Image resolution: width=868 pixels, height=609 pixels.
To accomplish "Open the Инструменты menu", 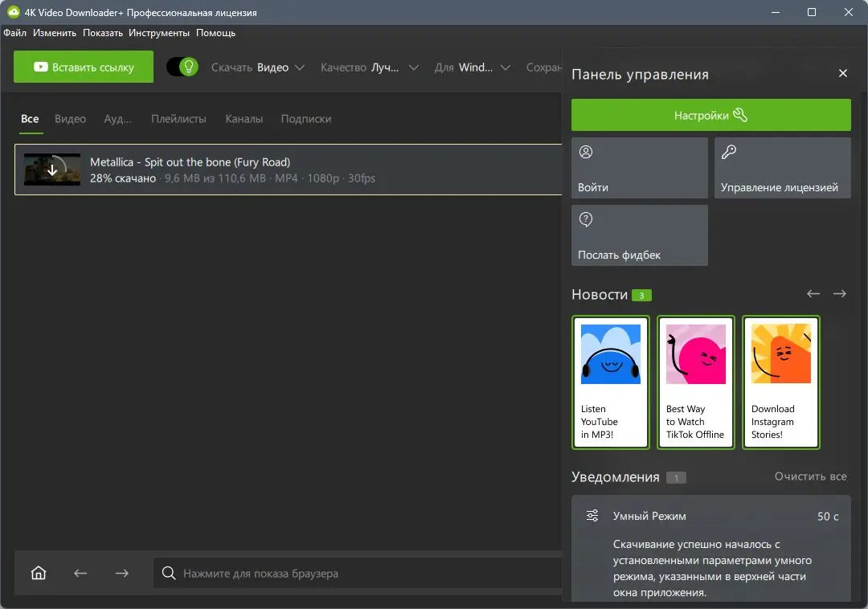I will point(159,33).
